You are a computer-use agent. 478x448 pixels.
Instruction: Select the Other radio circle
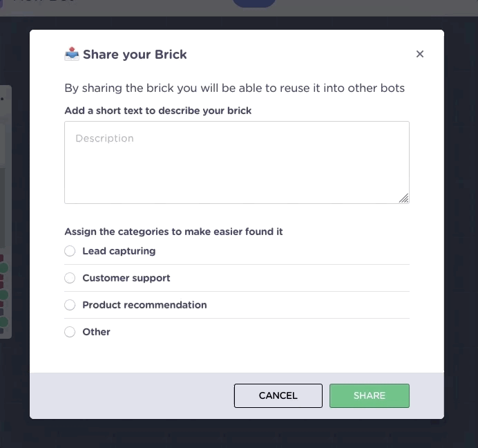70,332
